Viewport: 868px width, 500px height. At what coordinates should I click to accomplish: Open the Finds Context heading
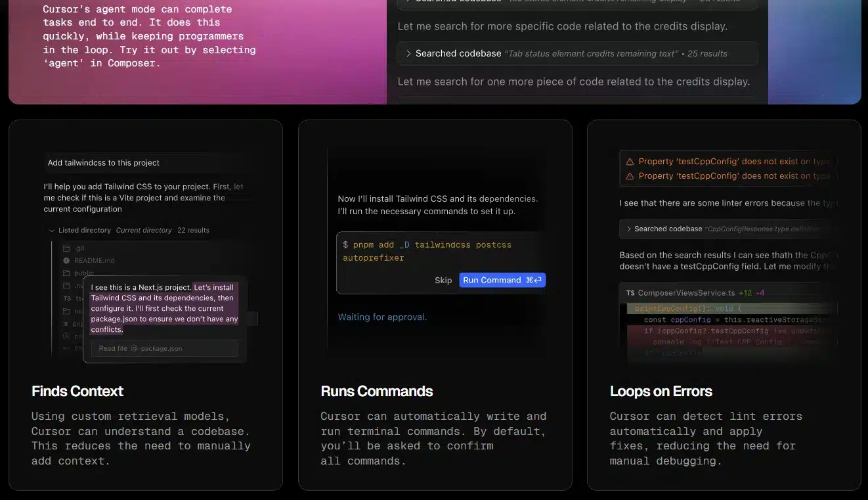[77, 392]
